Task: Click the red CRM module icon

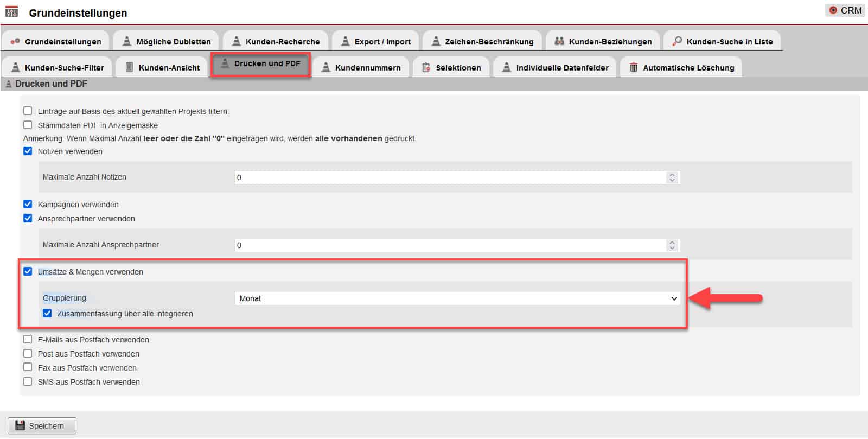Action: 833,10
